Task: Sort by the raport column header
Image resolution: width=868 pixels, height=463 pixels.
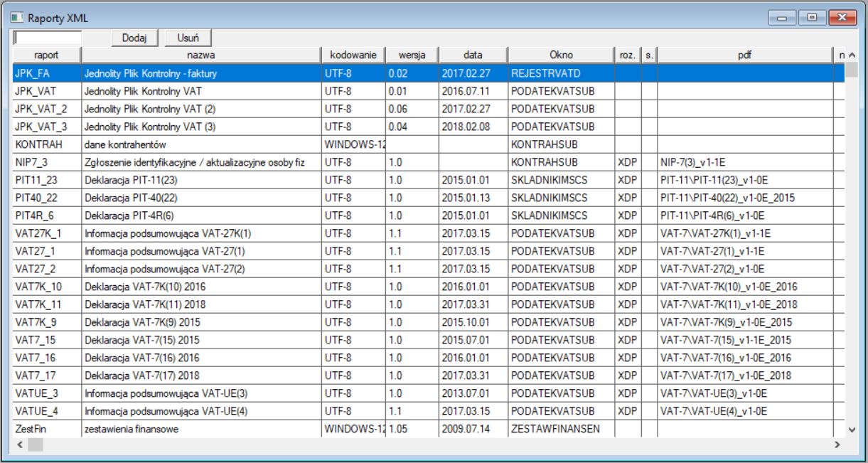Action: [x=46, y=55]
